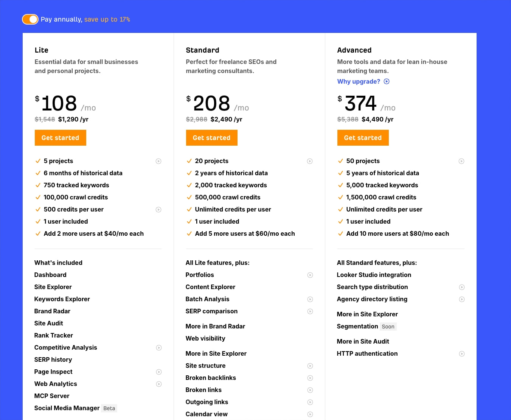Play video icon beside Portfolios
The width and height of the screenshot is (511, 420).
(310, 275)
